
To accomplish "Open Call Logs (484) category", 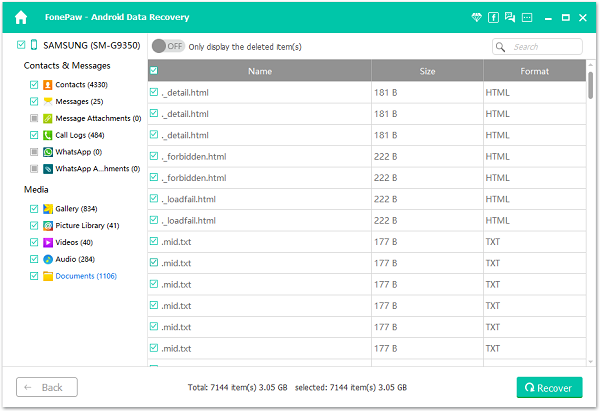I will (80, 135).
